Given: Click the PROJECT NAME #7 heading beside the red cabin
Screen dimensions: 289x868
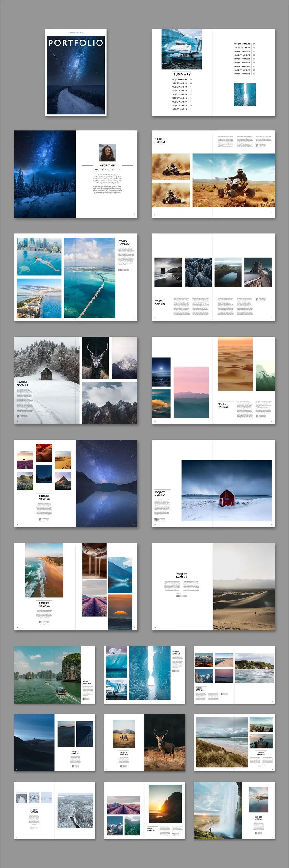Looking at the screenshot, I should pyautogui.click(x=160, y=494).
